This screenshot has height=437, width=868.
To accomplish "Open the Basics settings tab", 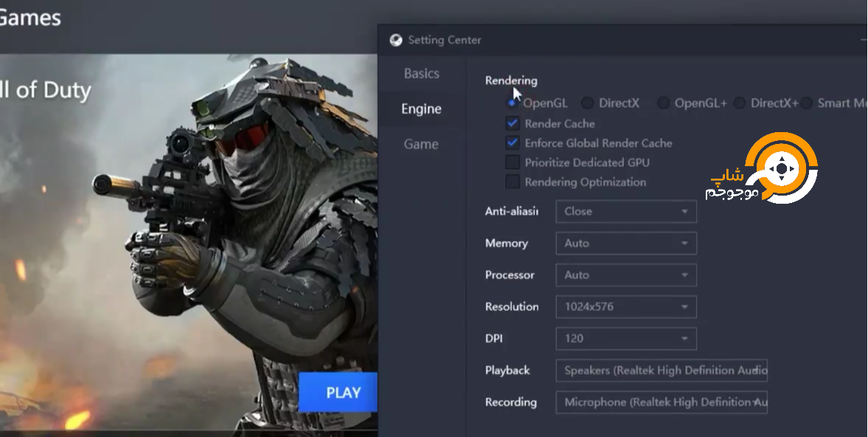I will (422, 74).
